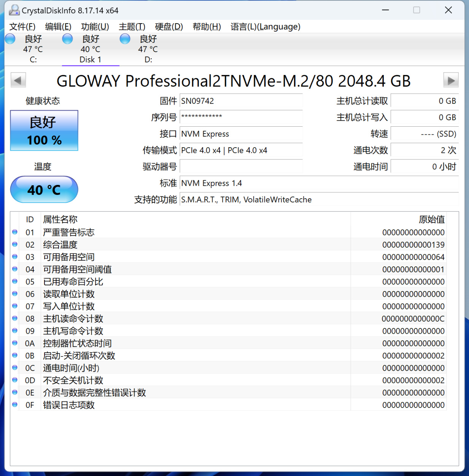Click the 属性名称 column header
Viewport: 469px width, 476px height.
coord(196,219)
